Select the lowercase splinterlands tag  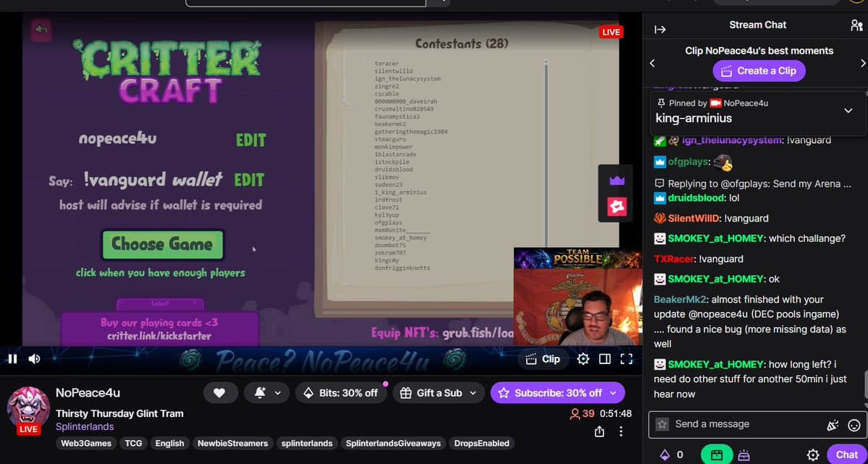coord(307,443)
